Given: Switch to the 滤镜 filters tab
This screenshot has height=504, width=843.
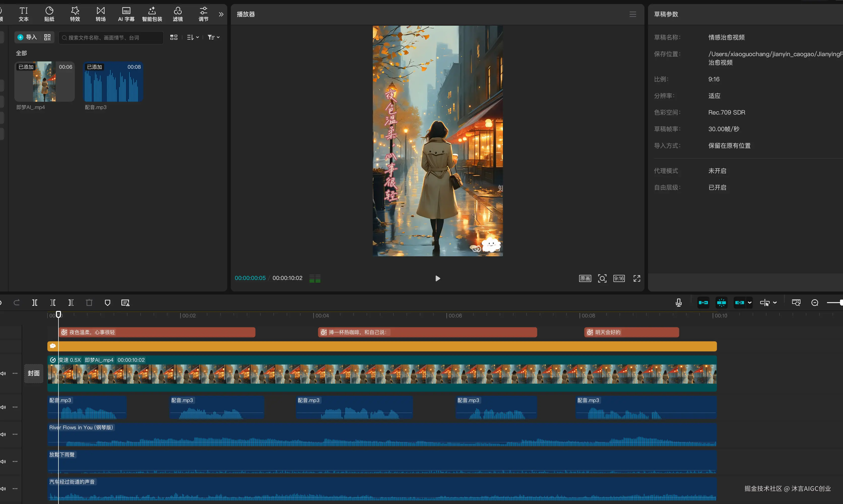Looking at the screenshot, I should point(178,14).
